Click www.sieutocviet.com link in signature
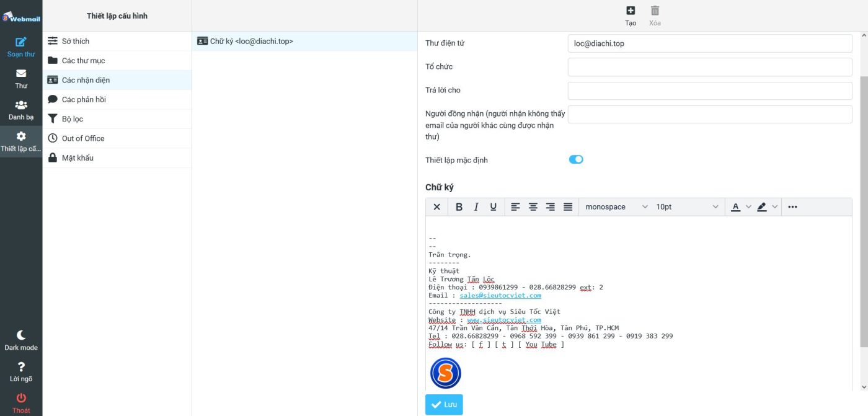This screenshot has height=416, width=868. click(x=504, y=320)
